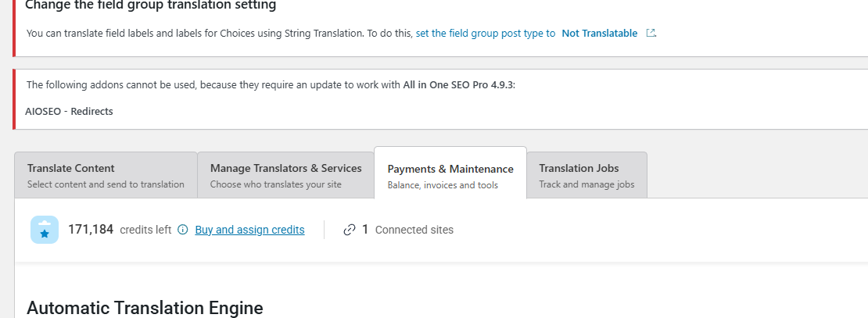Switch to the Translate Content tab
Viewport: 868px width, 318px height.
coord(106,175)
